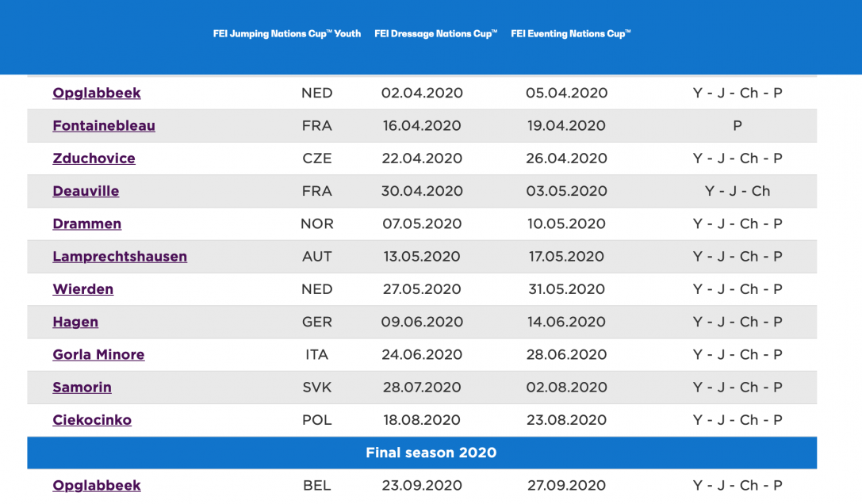Click the 30.04.2020 start date cell
This screenshot has height=504, width=862.
(422, 191)
